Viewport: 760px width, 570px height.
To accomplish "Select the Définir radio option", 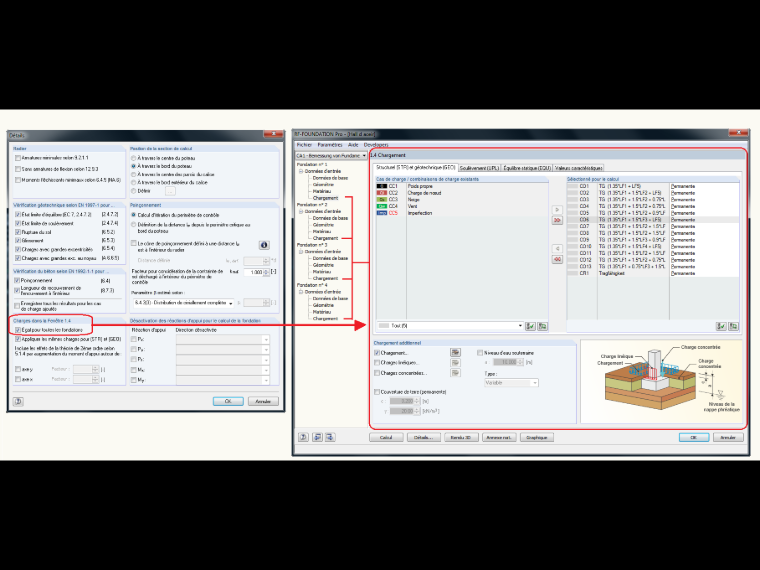I will pos(134,191).
